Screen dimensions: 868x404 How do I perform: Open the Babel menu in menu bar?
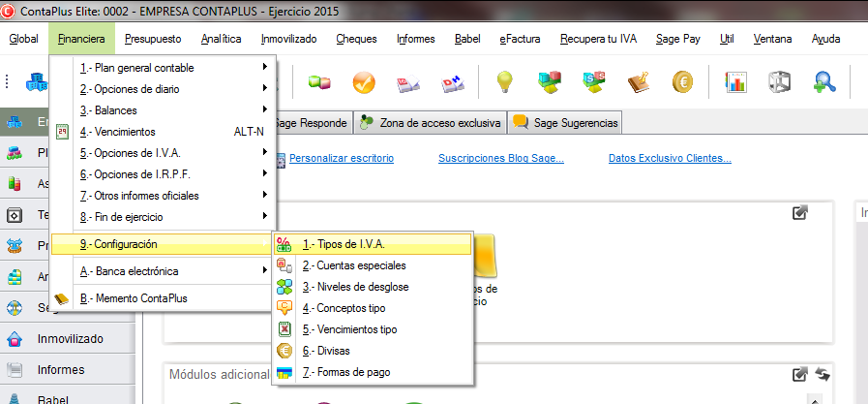[467, 39]
